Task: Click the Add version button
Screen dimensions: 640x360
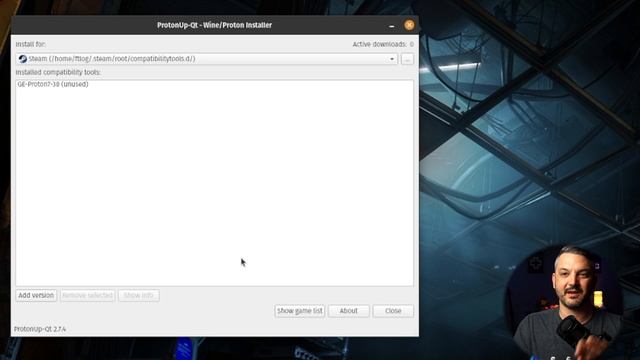Action: 36,295
